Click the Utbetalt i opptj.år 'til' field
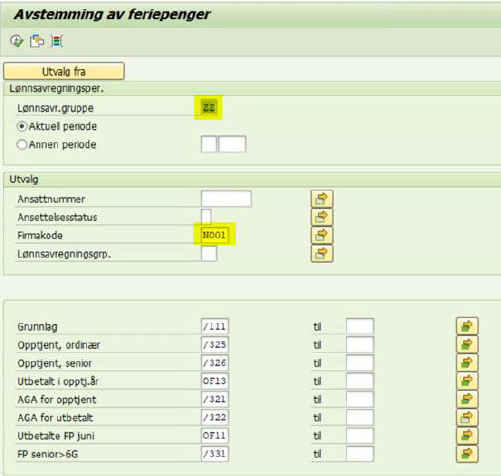 click(x=360, y=381)
